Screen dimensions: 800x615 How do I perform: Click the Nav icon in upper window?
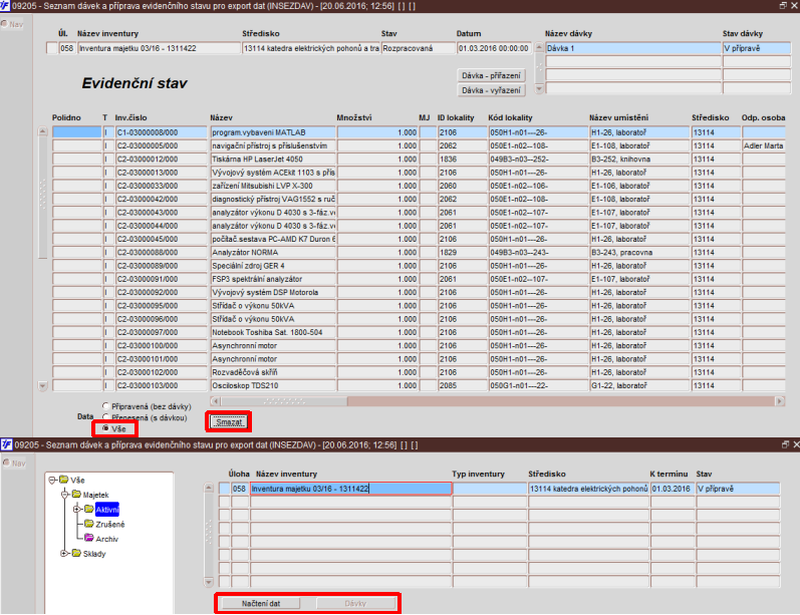tap(4, 24)
